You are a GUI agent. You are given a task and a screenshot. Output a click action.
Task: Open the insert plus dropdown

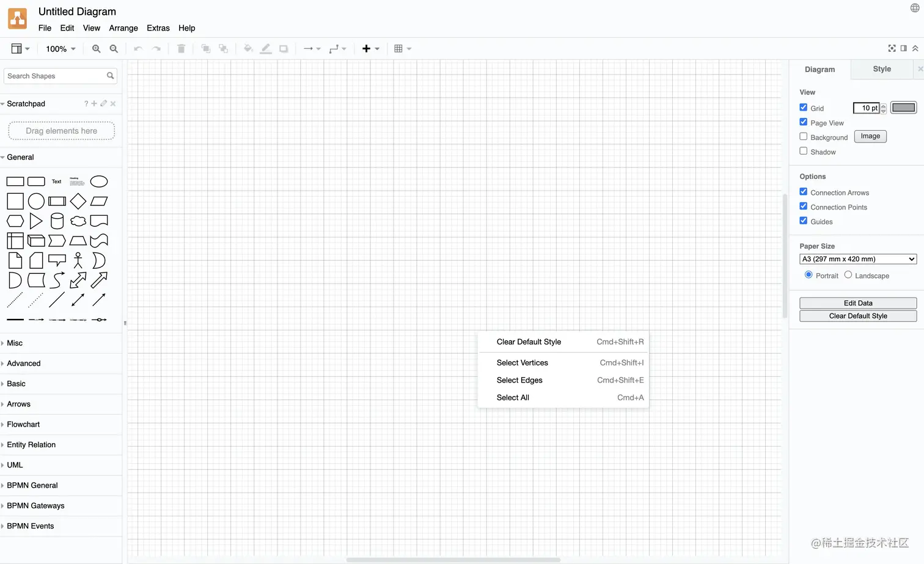pos(371,49)
